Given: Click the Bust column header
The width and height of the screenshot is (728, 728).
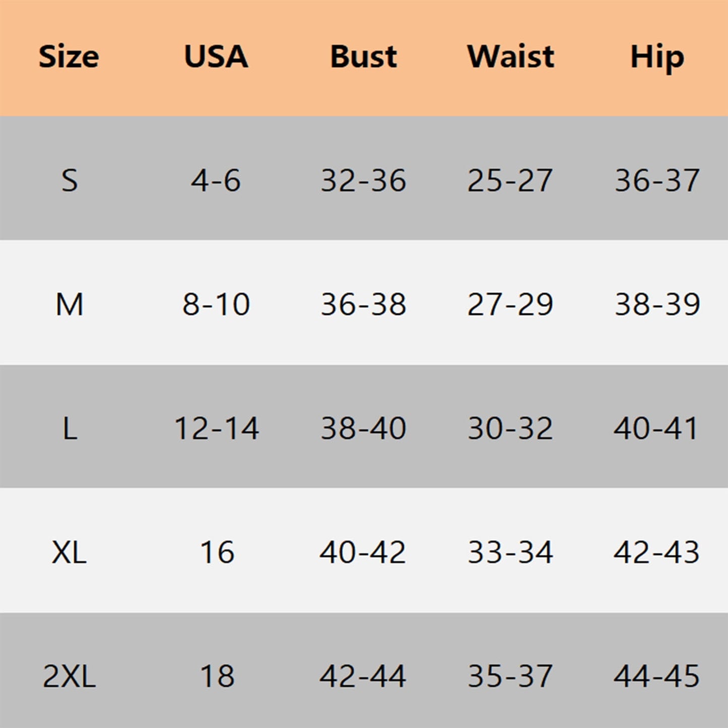Looking at the screenshot, I should [363, 56].
